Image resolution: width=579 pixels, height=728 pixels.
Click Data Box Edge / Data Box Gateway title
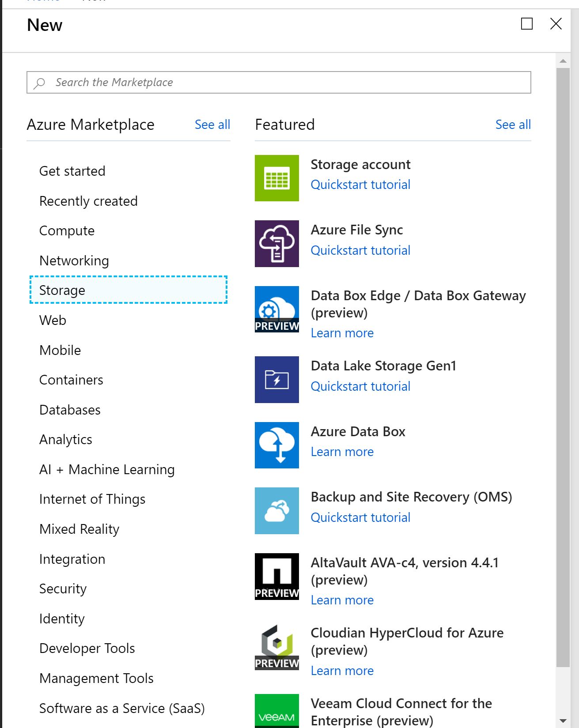[418, 304]
